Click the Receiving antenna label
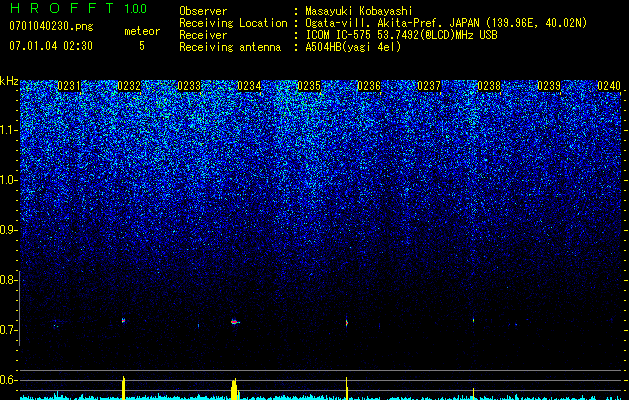 pyautogui.click(x=230, y=47)
